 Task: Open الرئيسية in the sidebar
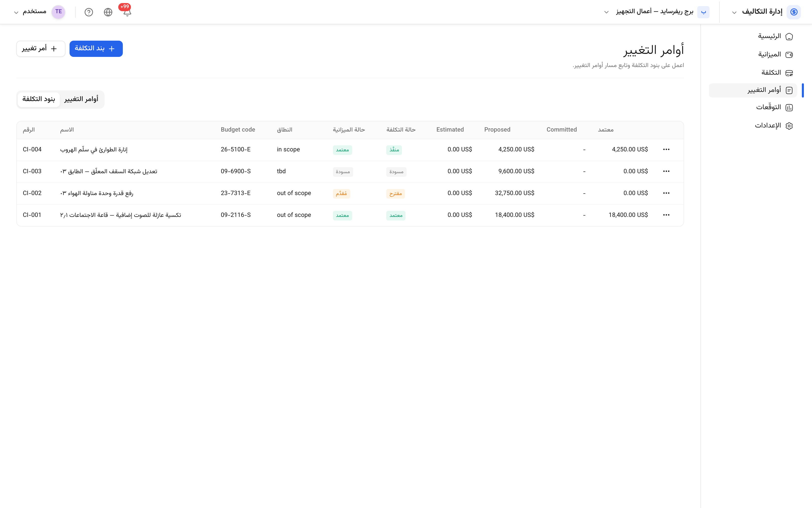point(753,36)
